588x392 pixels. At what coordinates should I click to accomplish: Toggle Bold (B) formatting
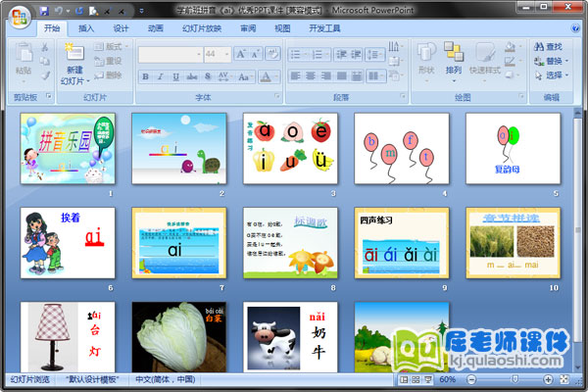pyautogui.click(x=145, y=76)
